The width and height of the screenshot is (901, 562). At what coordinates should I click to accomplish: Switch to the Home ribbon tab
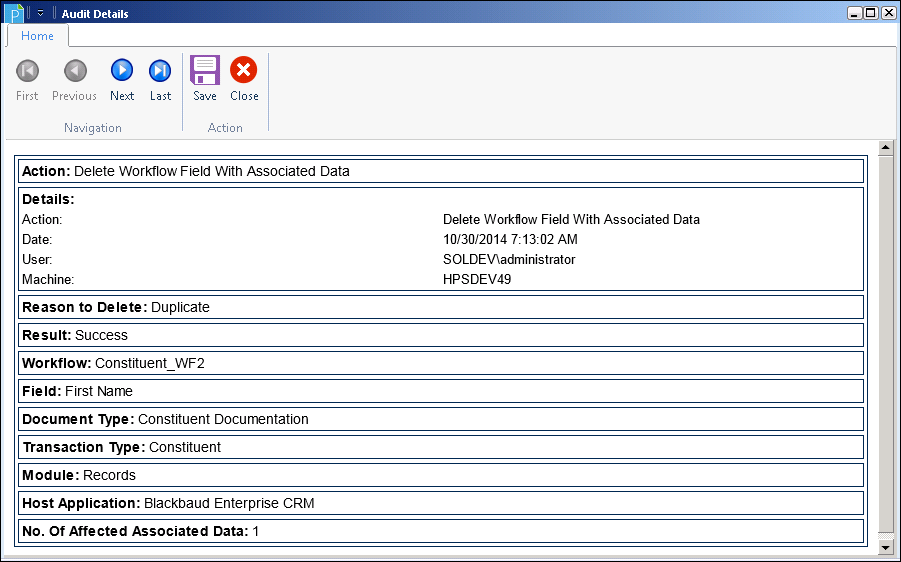(37, 36)
